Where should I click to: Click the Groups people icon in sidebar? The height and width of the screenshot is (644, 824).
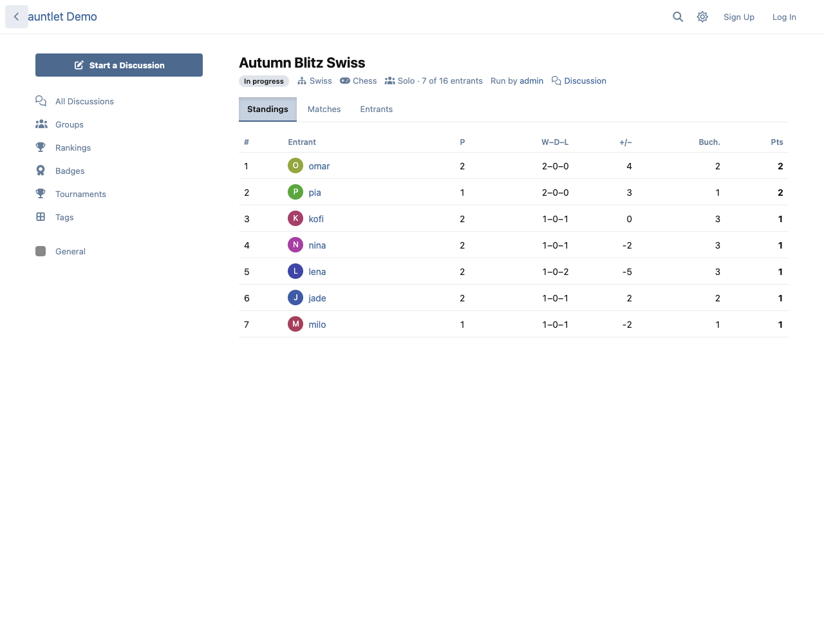(41, 124)
